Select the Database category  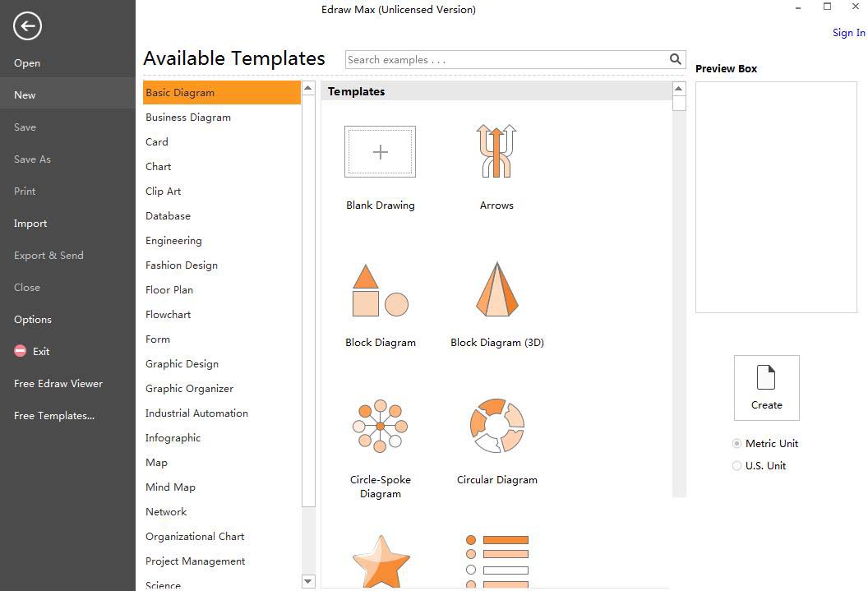coord(168,216)
